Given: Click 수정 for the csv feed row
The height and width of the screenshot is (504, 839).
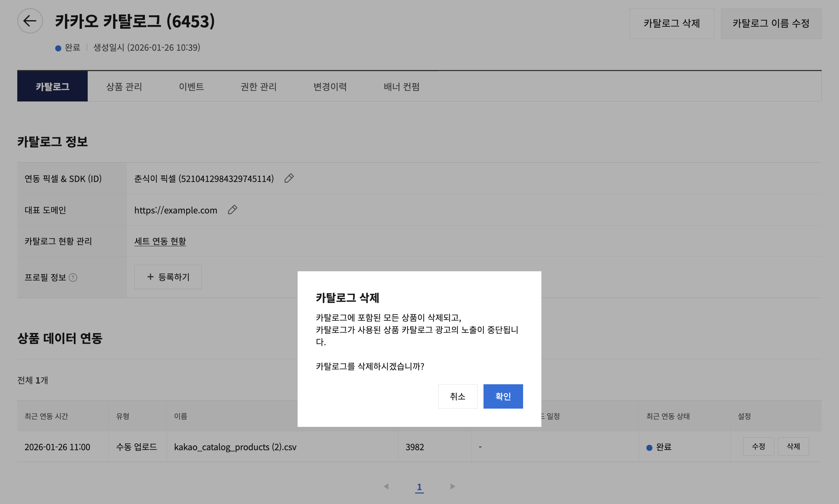Looking at the screenshot, I should (758, 446).
